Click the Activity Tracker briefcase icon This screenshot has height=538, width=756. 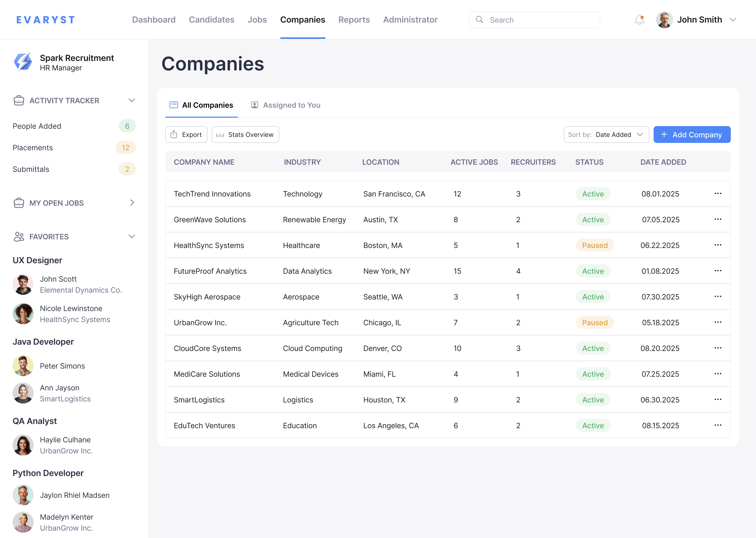pos(19,100)
